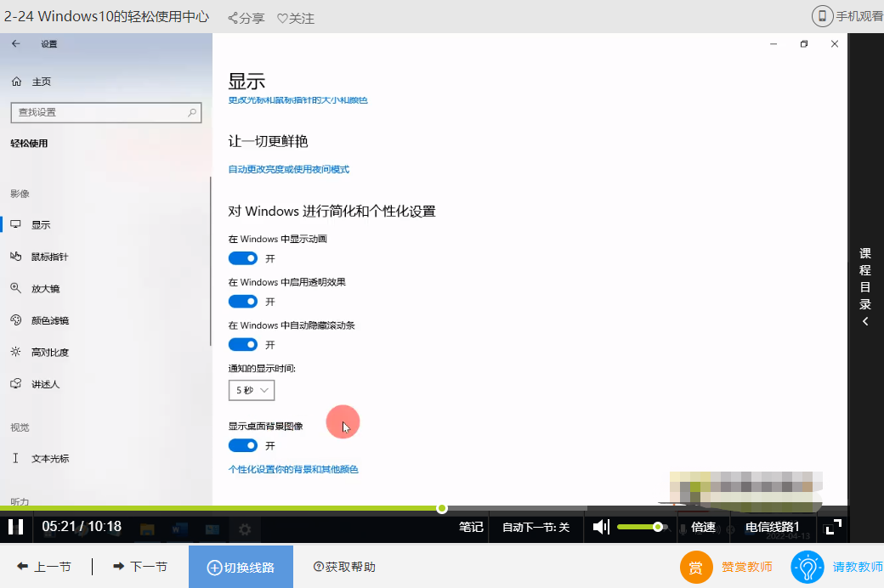Open the 颜色滤镜 palette icon
This screenshot has height=588, width=884.
click(x=16, y=320)
